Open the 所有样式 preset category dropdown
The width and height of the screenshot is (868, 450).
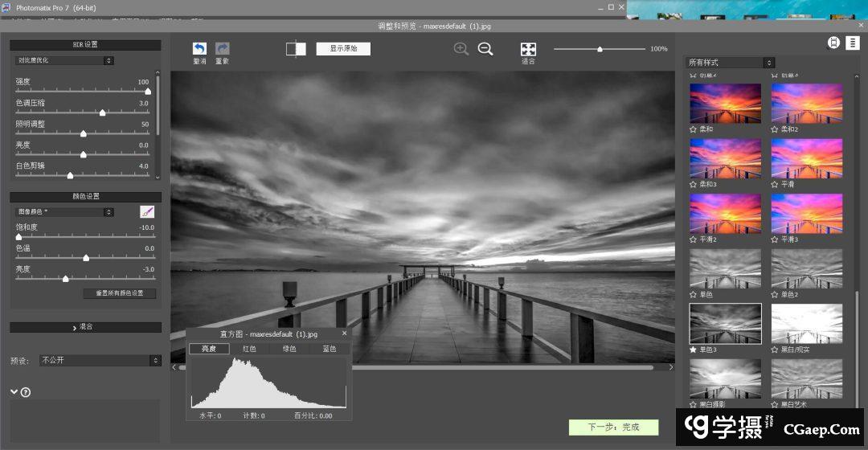pyautogui.click(x=730, y=63)
